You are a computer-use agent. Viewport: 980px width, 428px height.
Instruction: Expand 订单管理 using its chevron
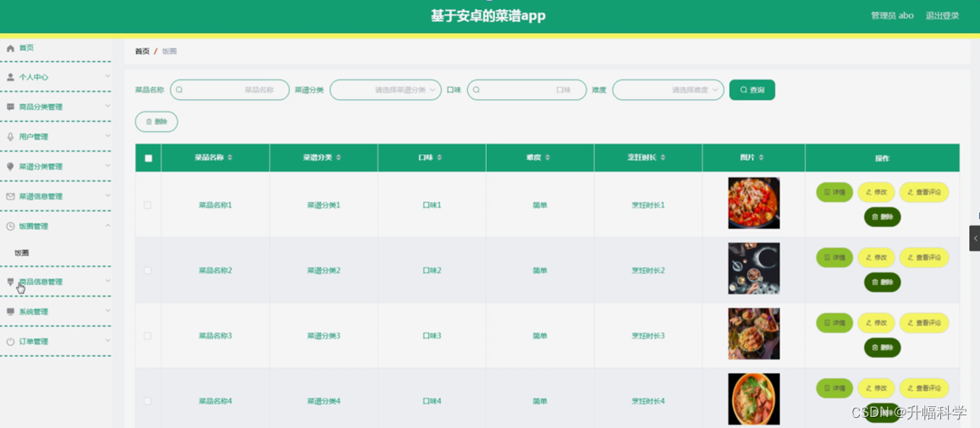pos(107,341)
